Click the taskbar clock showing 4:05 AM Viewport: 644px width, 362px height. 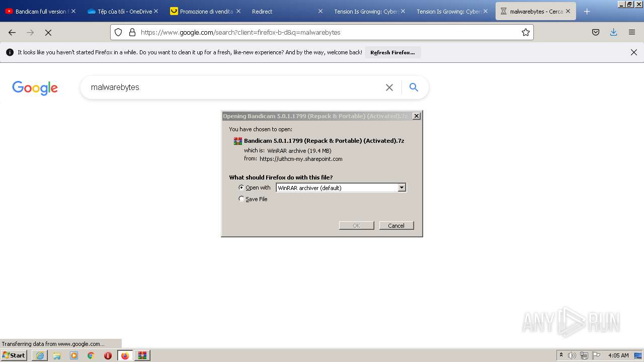point(618,355)
